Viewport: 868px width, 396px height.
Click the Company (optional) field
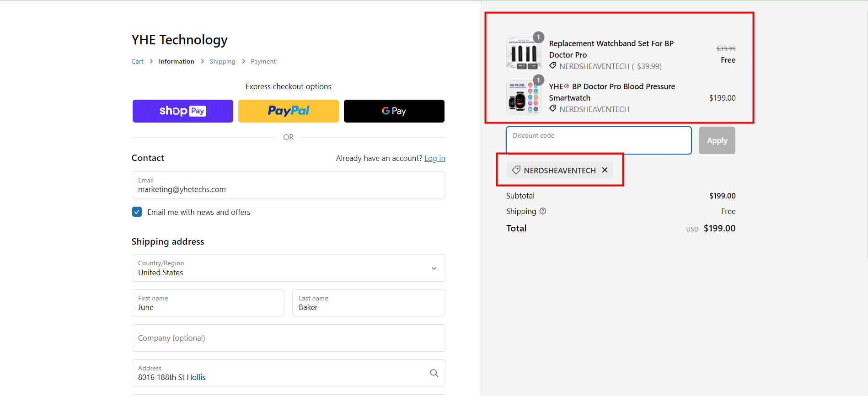pos(289,338)
